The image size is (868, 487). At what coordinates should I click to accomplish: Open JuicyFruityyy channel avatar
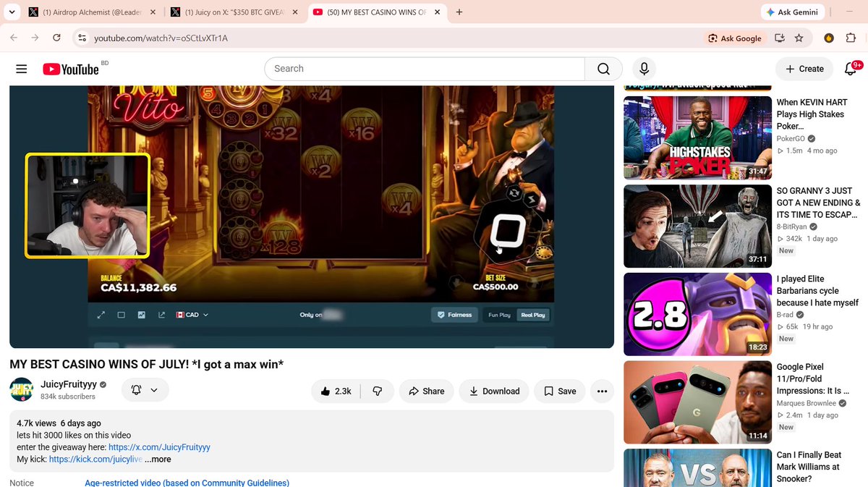pyautogui.click(x=21, y=389)
